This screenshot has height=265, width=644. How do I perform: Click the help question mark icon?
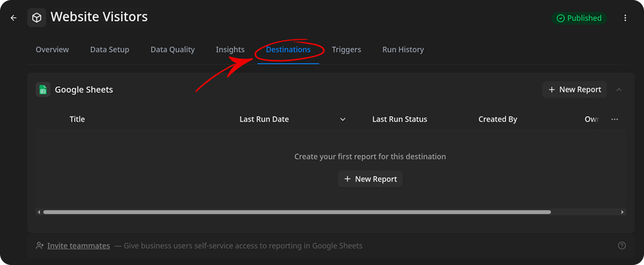[622, 246]
